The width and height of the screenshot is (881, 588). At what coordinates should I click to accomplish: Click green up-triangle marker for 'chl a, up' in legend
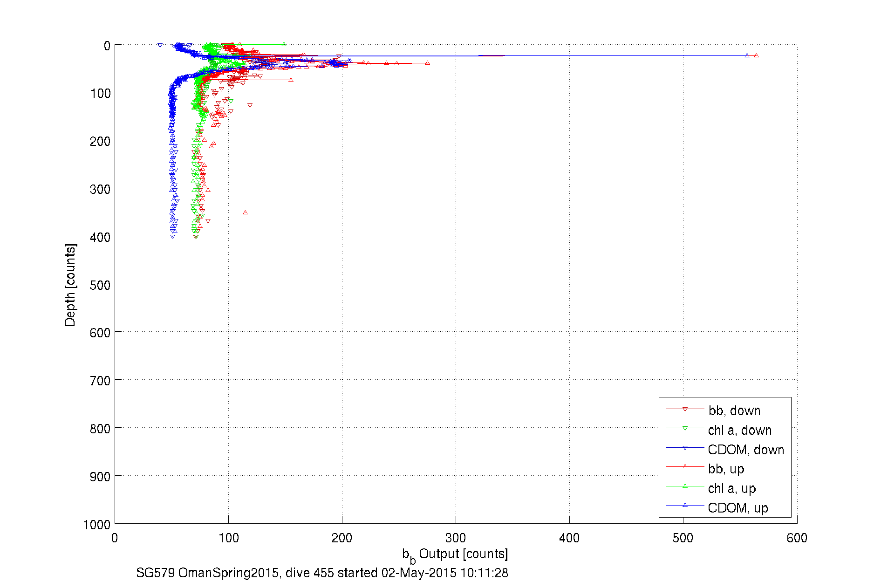(x=685, y=486)
